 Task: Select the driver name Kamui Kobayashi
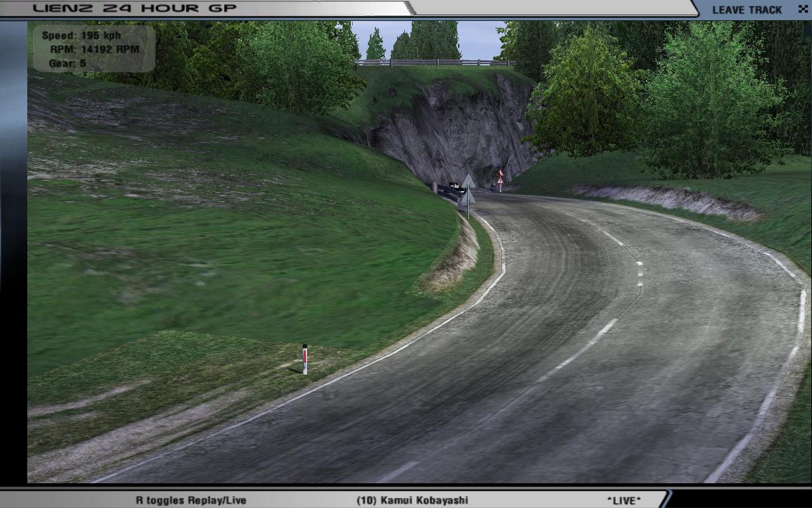point(412,500)
